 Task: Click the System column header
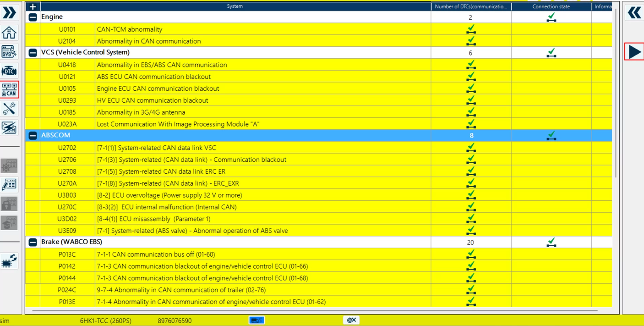235,6
